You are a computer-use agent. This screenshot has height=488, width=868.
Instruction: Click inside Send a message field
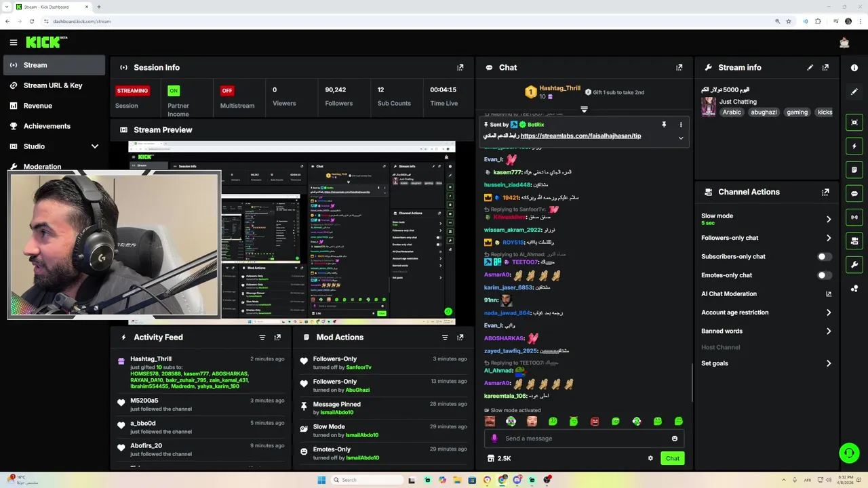583,439
